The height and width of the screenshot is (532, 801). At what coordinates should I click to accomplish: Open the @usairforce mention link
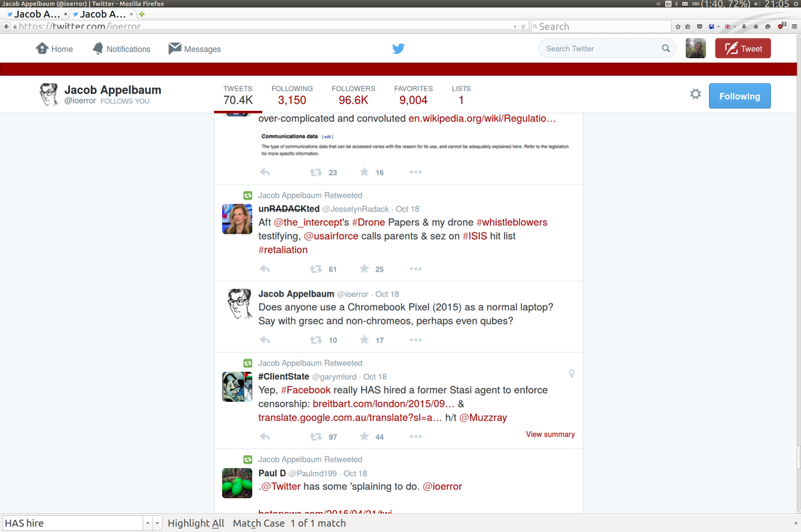click(331, 236)
